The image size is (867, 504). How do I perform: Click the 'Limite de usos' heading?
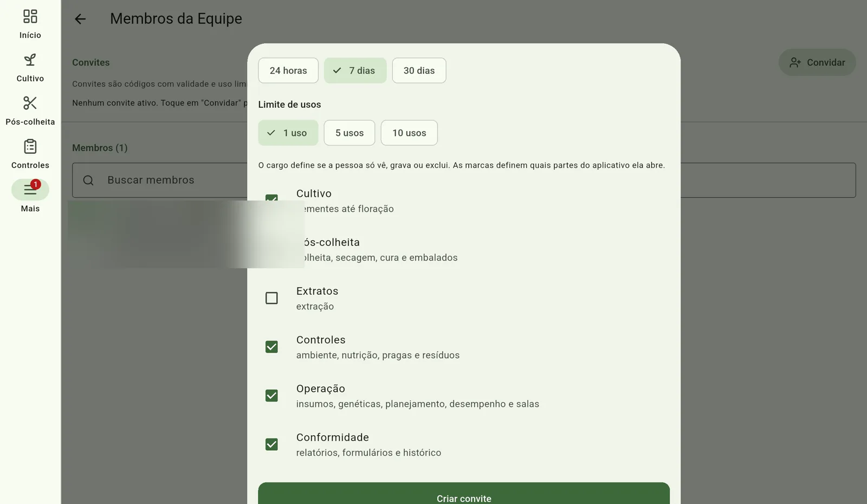pyautogui.click(x=289, y=105)
